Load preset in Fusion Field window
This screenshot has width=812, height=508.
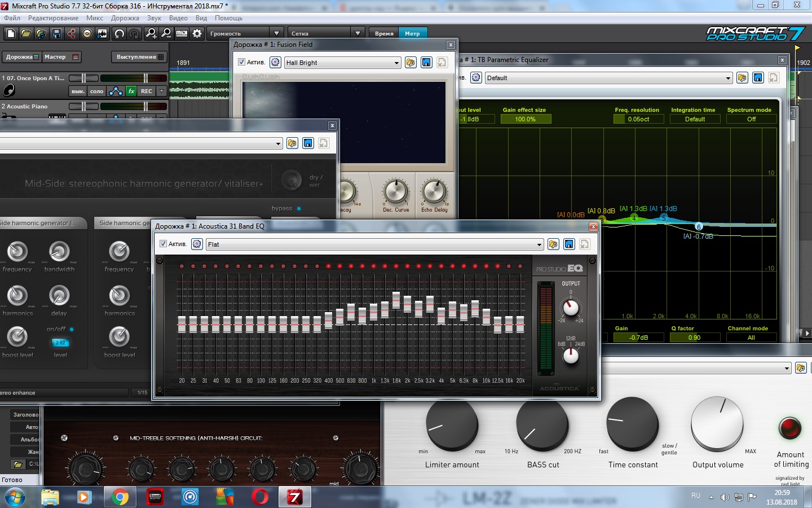pos(411,63)
